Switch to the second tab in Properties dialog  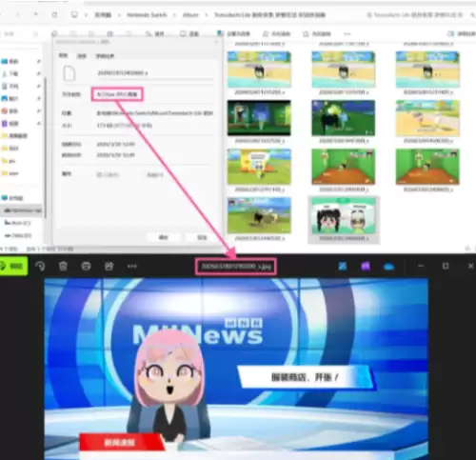(x=82, y=56)
